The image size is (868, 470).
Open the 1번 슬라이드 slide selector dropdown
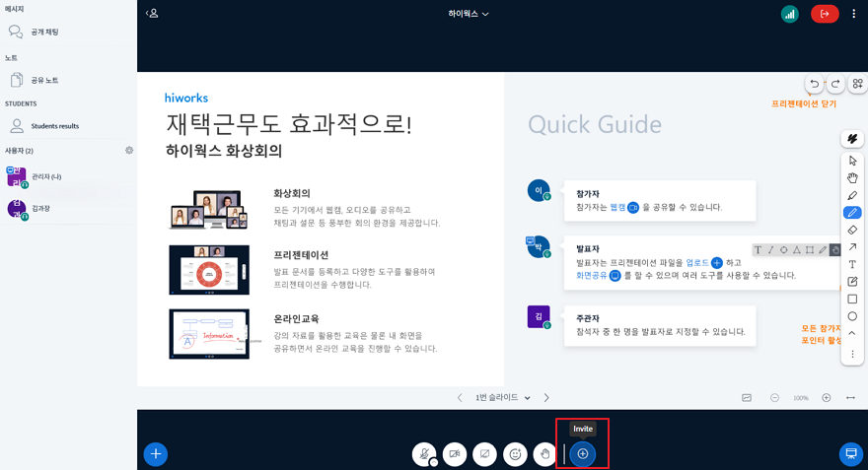click(x=503, y=398)
